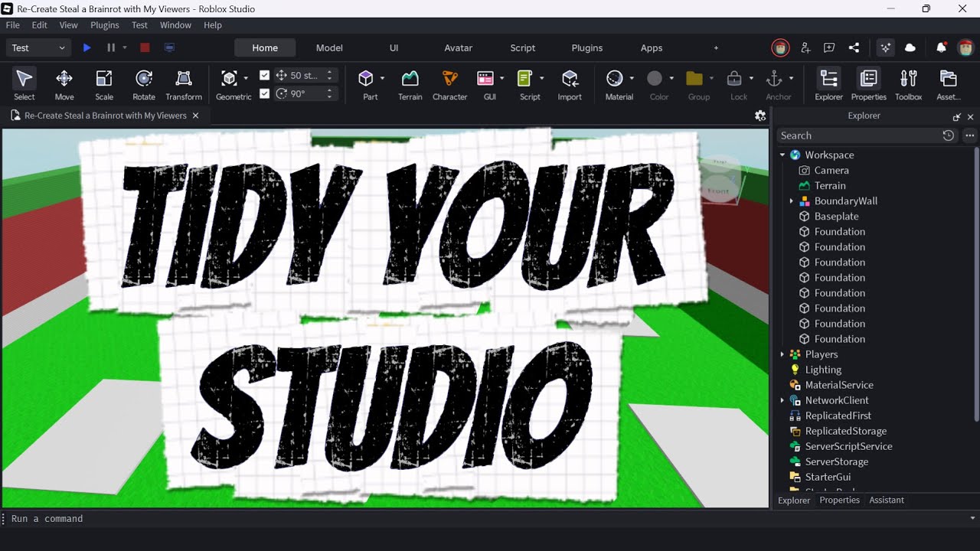The width and height of the screenshot is (980, 551).
Task: Click the Explorer Search field
Action: point(858,135)
